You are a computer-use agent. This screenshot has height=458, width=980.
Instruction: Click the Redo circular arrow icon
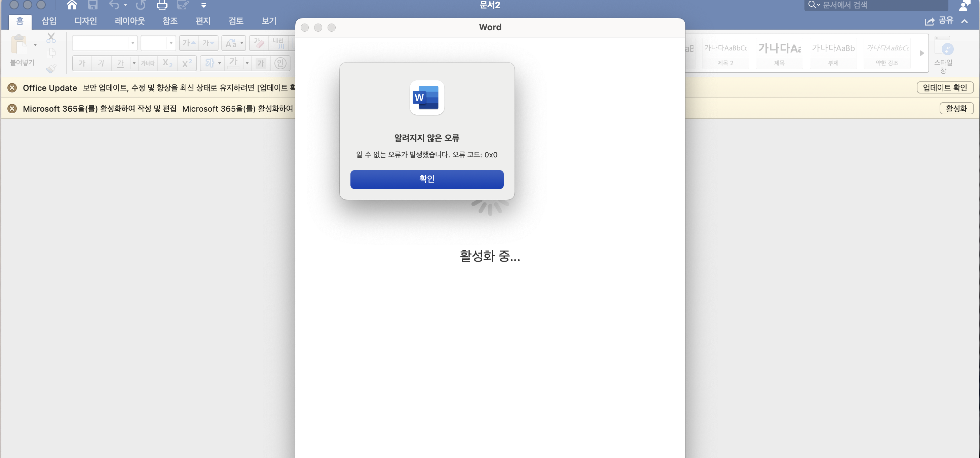click(141, 5)
